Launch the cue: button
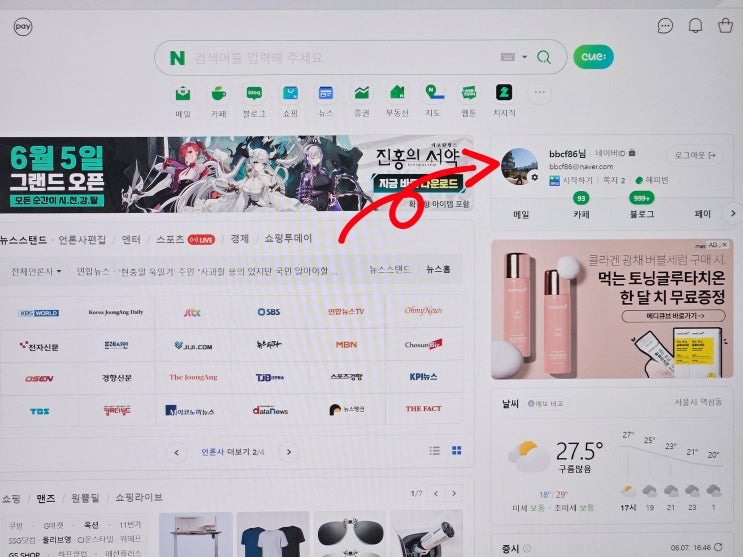 [593, 56]
